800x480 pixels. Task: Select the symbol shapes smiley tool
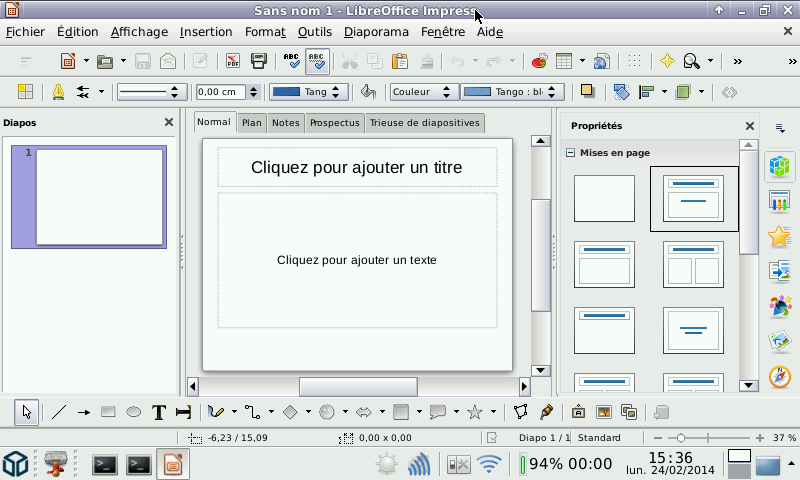coord(327,412)
